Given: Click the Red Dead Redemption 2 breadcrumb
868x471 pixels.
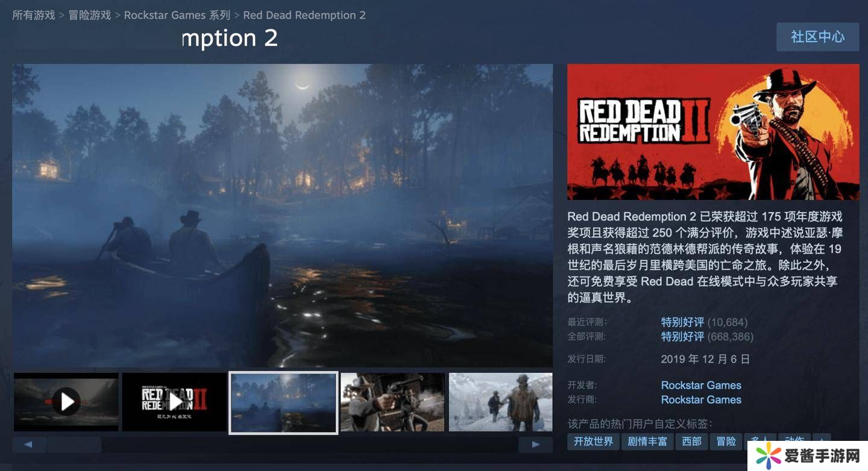Looking at the screenshot, I should click(x=304, y=15).
